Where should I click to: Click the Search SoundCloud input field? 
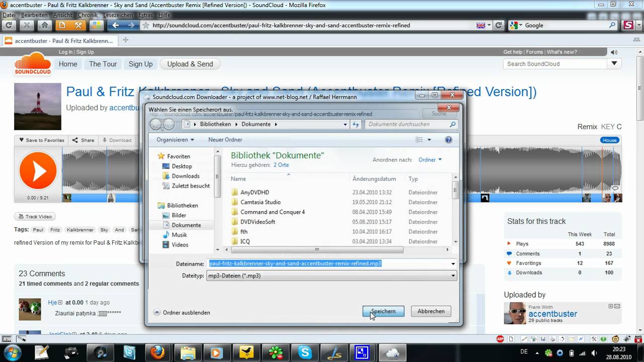click(555, 64)
